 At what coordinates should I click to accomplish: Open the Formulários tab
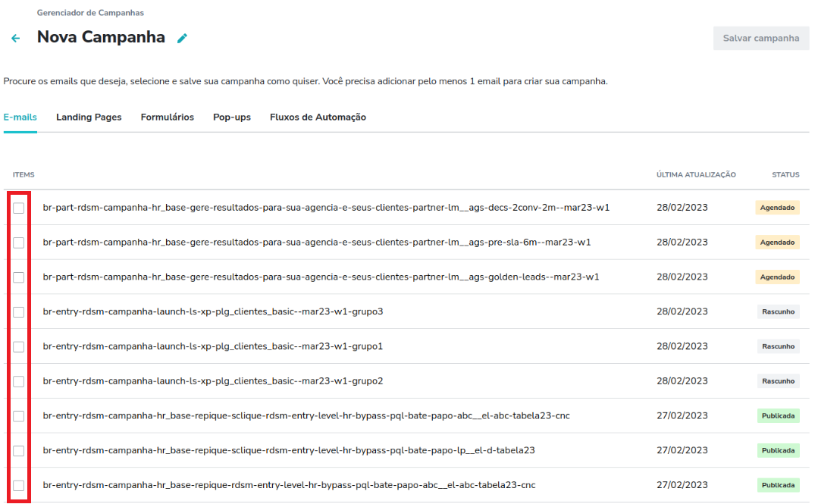click(167, 117)
